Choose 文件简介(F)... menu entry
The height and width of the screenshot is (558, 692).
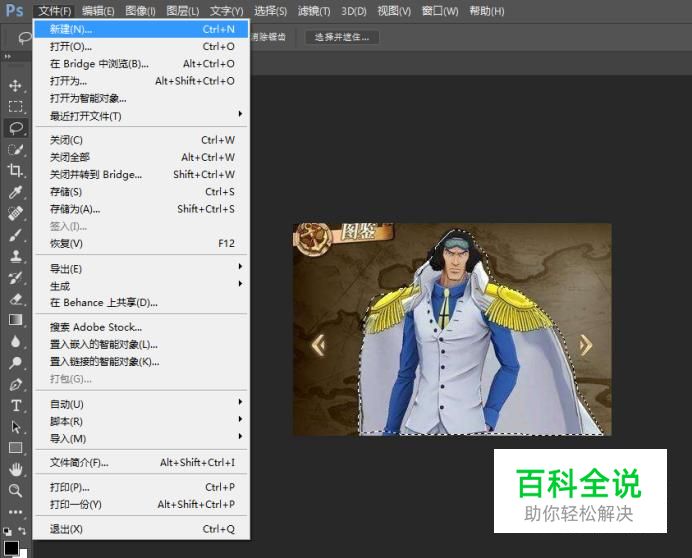pos(141,462)
